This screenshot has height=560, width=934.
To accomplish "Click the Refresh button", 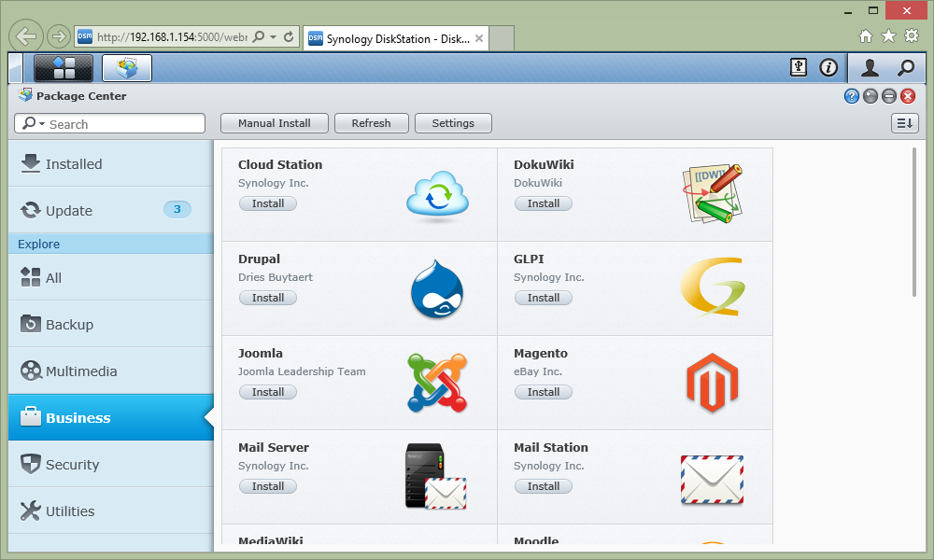I will (x=371, y=123).
